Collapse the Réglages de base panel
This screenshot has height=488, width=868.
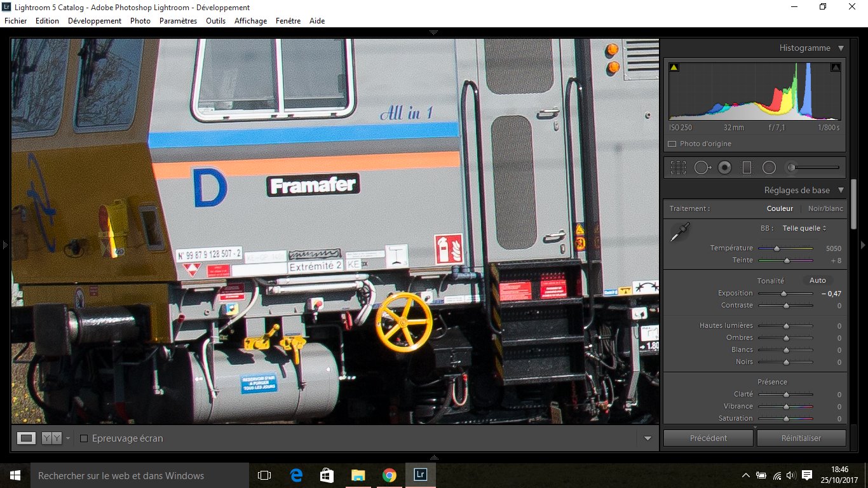click(841, 190)
